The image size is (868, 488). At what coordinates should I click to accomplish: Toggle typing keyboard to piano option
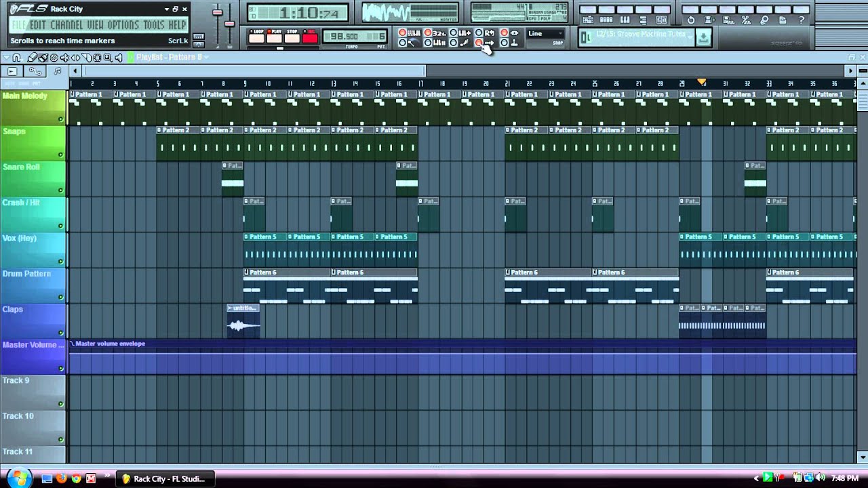point(403,33)
